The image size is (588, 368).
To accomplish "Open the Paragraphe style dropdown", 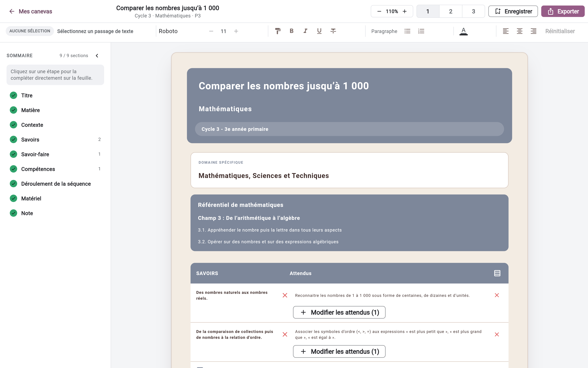I will (384, 31).
